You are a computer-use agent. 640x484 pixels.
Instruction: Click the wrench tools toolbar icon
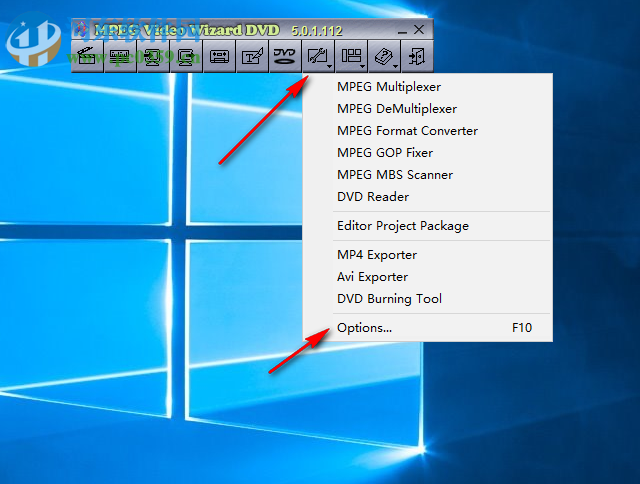pos(316,56)
